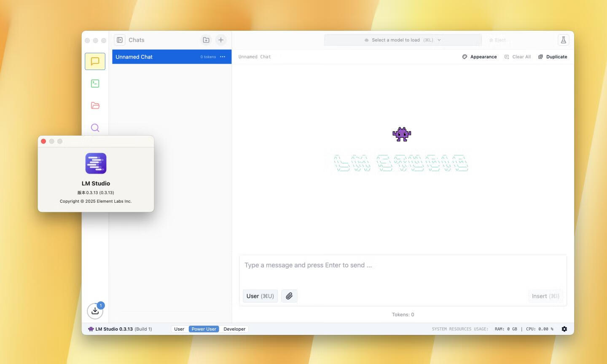Create a new chat folder
The height and width of the screenshot is (364, 607).
206,40
